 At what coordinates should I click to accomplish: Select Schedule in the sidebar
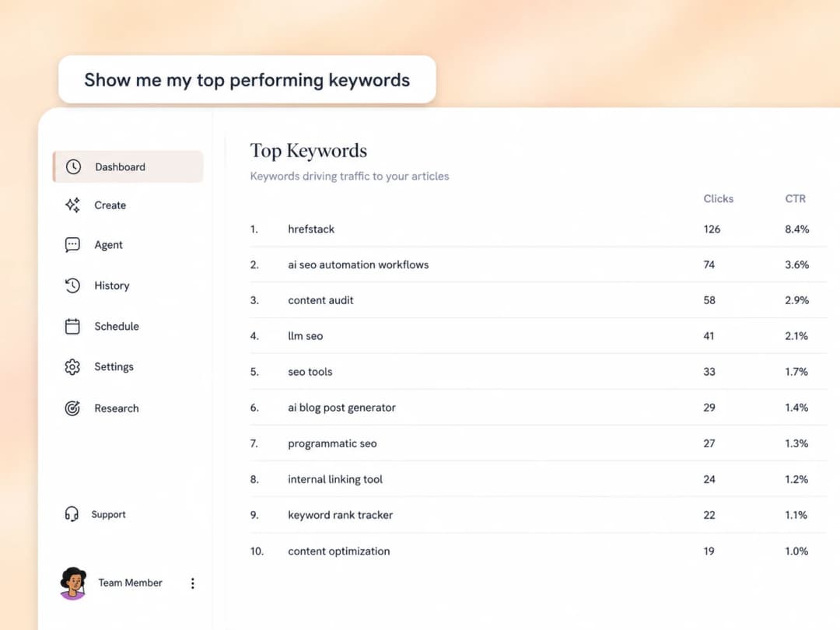tap(117, 326)
